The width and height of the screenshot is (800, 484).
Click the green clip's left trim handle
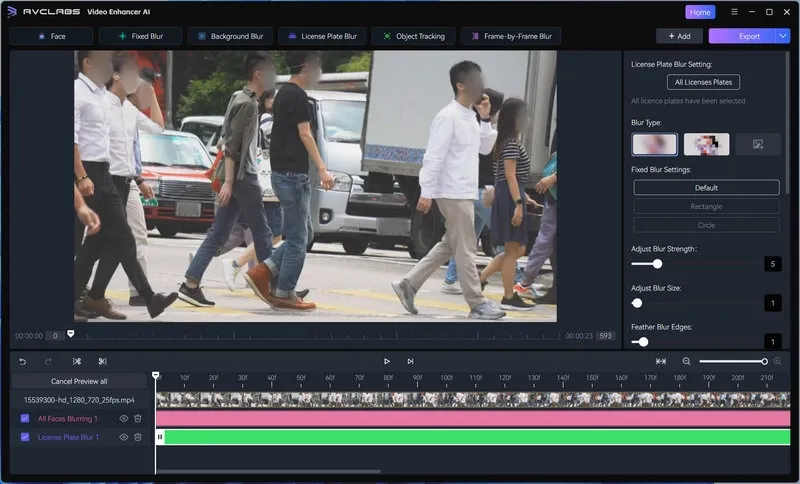coord(160,437)
